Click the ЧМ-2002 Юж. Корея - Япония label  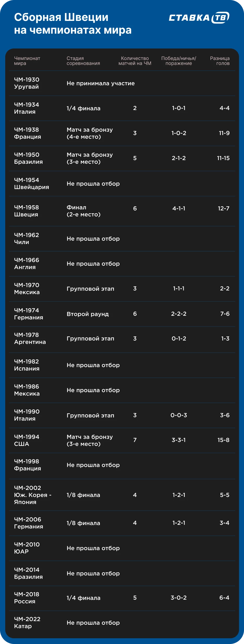coord(33,495)
